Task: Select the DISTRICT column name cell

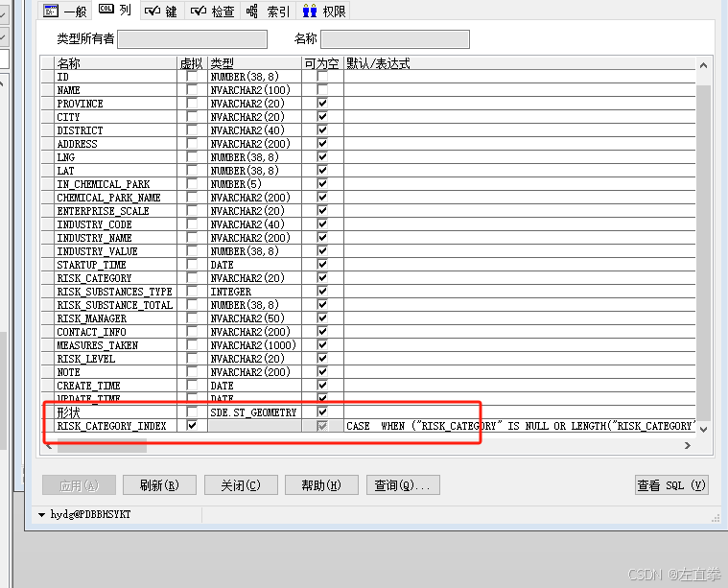Action: (116, 130)
